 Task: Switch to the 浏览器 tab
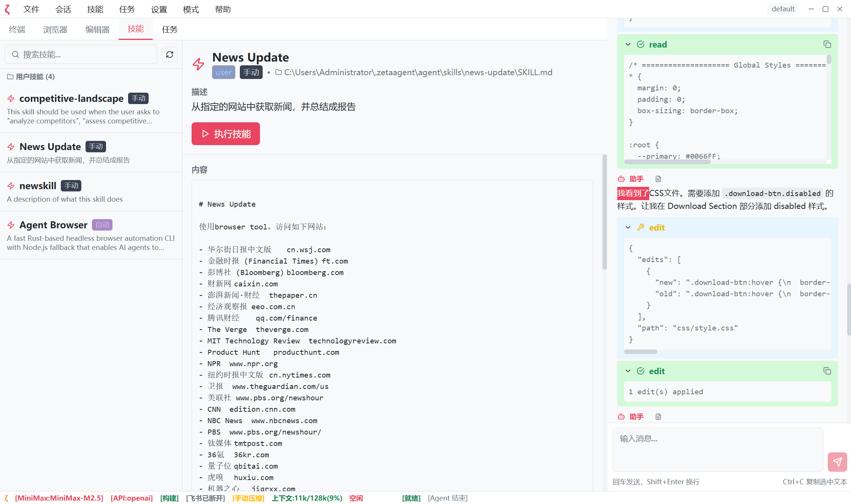click(55, 29)
